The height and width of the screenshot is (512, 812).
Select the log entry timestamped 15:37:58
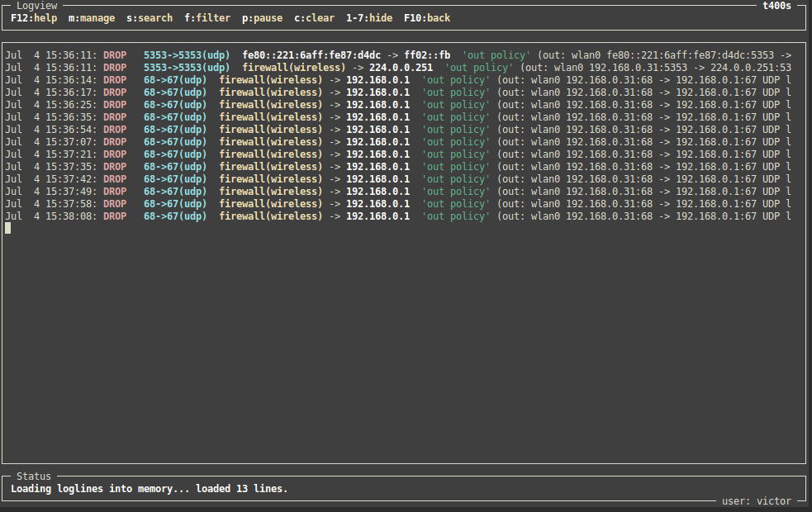399,205
